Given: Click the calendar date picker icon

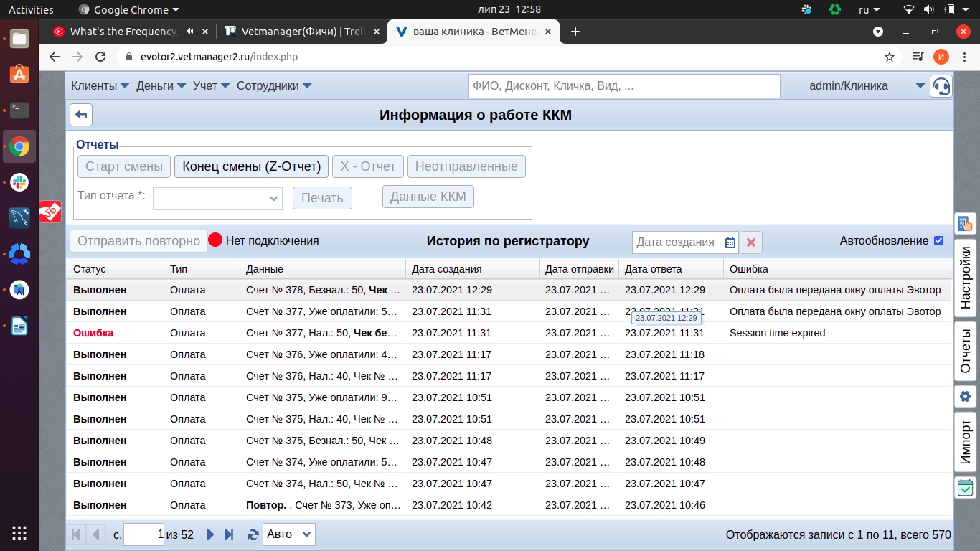Looking at the screenshot, I should [x=730, y=242].
